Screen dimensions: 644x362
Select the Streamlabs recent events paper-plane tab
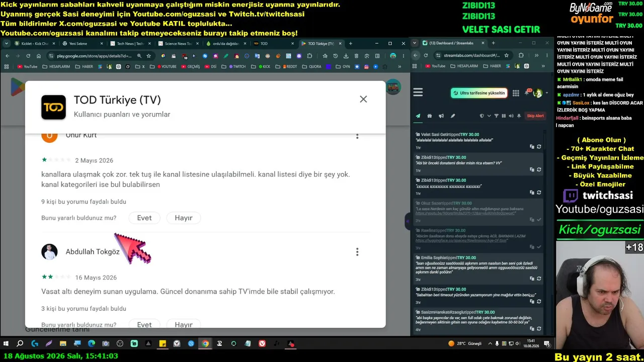pos(418,116)
